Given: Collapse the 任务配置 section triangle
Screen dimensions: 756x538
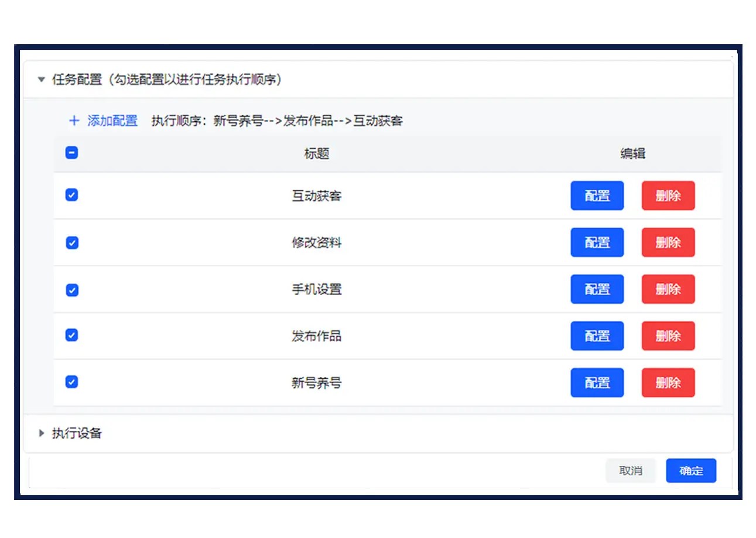Looking at the screenshot, I should click(40, 80).
